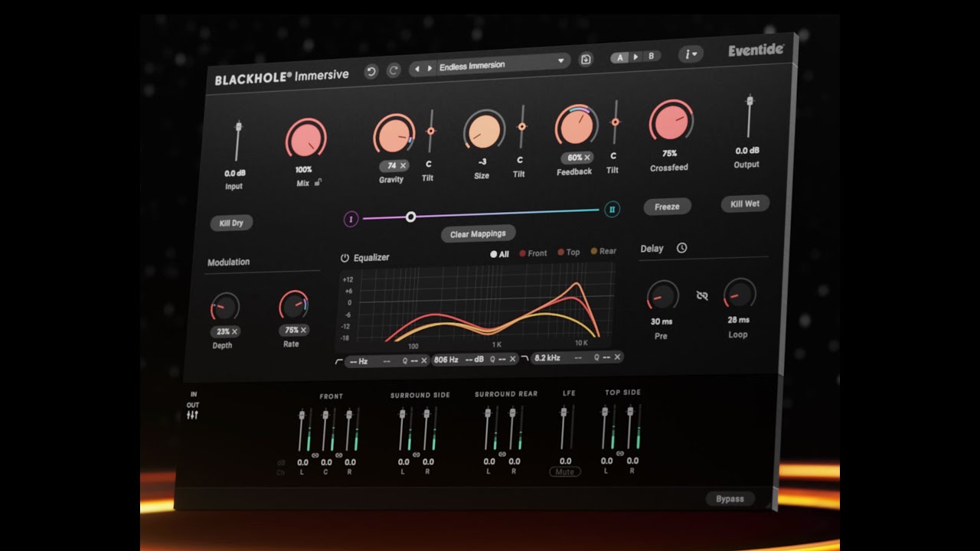
Task: Click the 806 Hz frequency field
Action: coord(446,360)
